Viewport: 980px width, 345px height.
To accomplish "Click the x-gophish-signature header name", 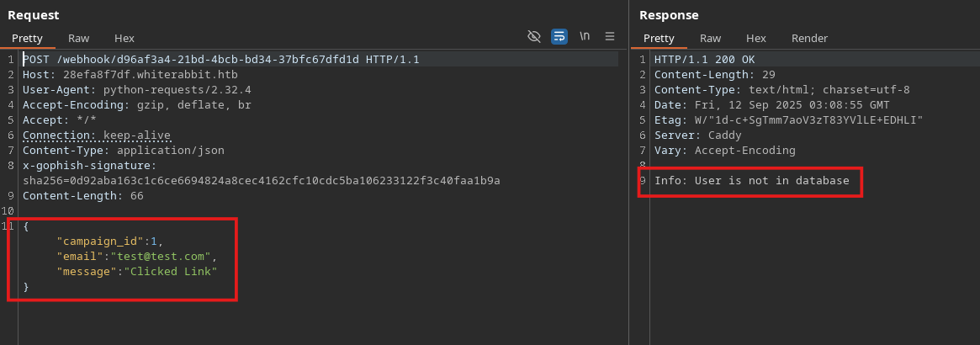I will pos(89,166).
